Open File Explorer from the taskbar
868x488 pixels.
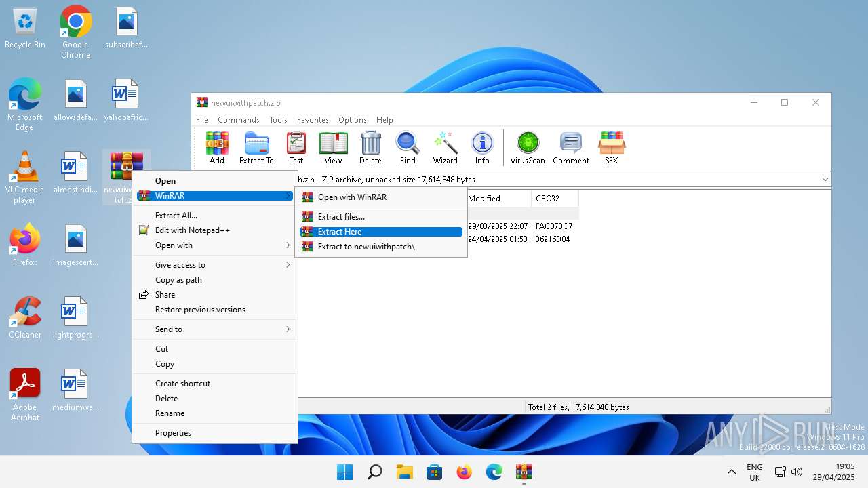pos(405,472)
